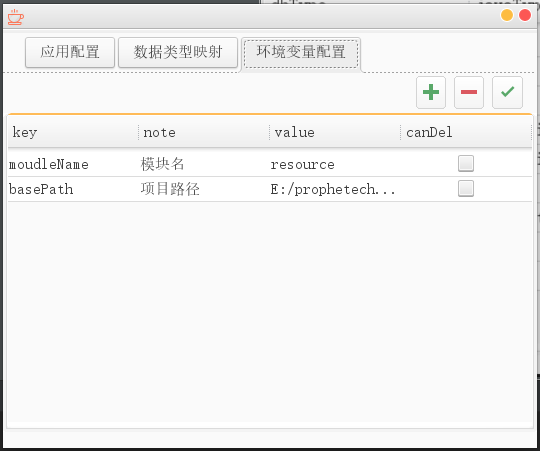
Task: Sort by the note column header
Action: (x=204, y=132)
